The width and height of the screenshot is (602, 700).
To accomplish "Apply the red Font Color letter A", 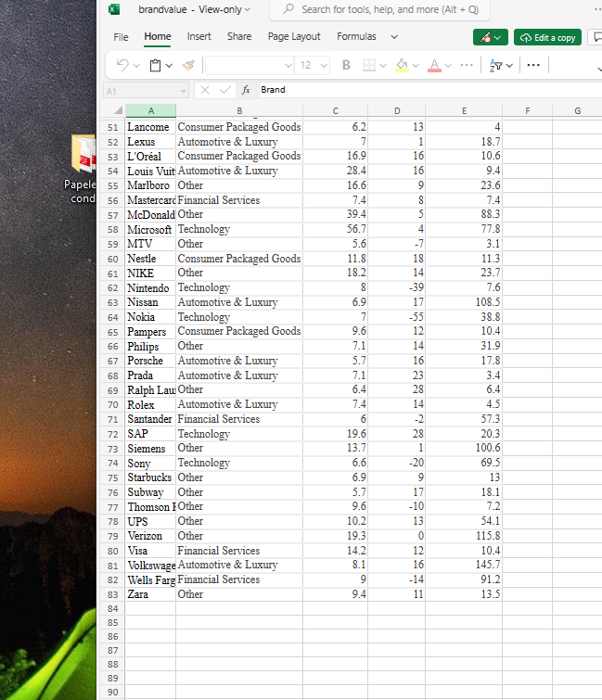I will pos(434,65).
